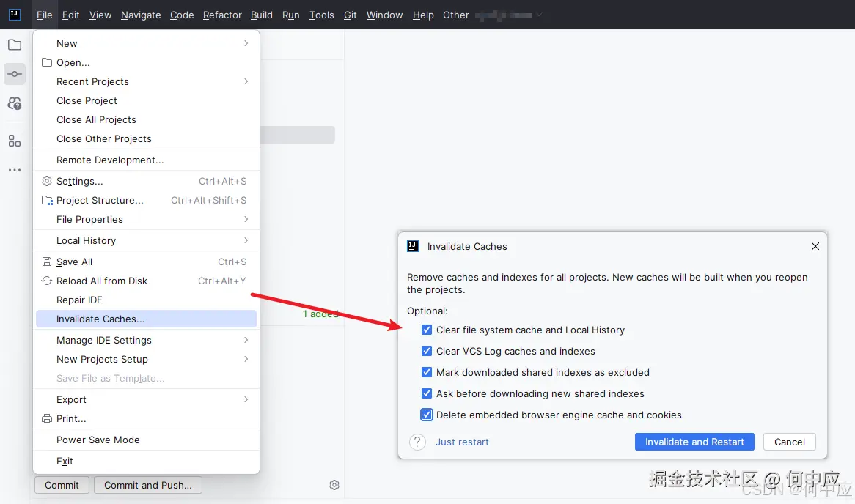855x504 pixels.
Task: Uncheck Clear VCS Log caches and indexes
Action: pyautogui.click(x=427, y=351)
